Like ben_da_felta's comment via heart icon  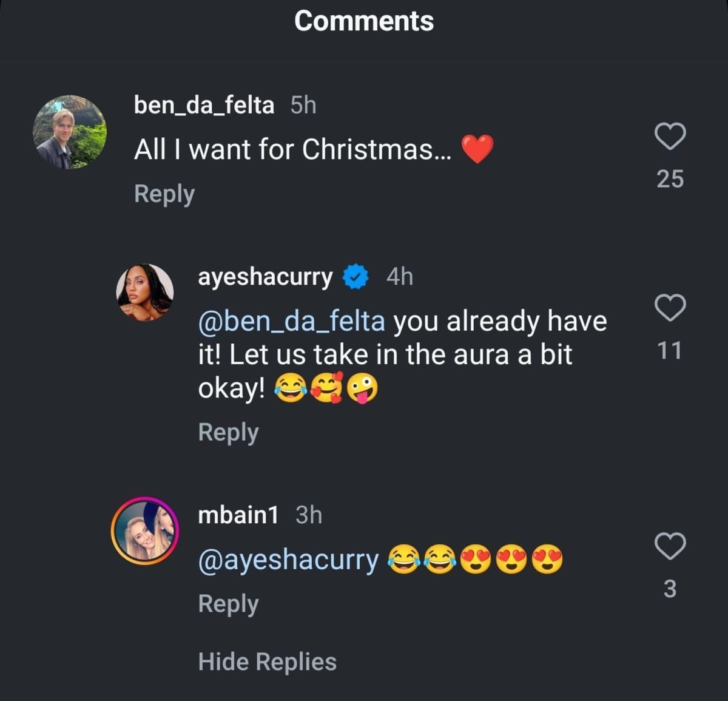coord(670,137)
